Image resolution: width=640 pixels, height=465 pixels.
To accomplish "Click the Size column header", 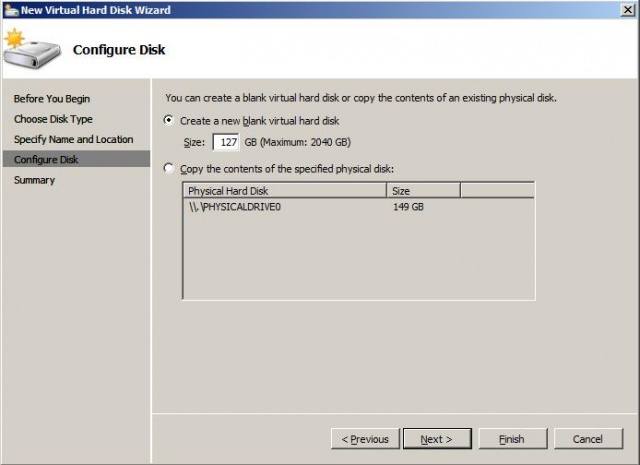I will 422,190.
